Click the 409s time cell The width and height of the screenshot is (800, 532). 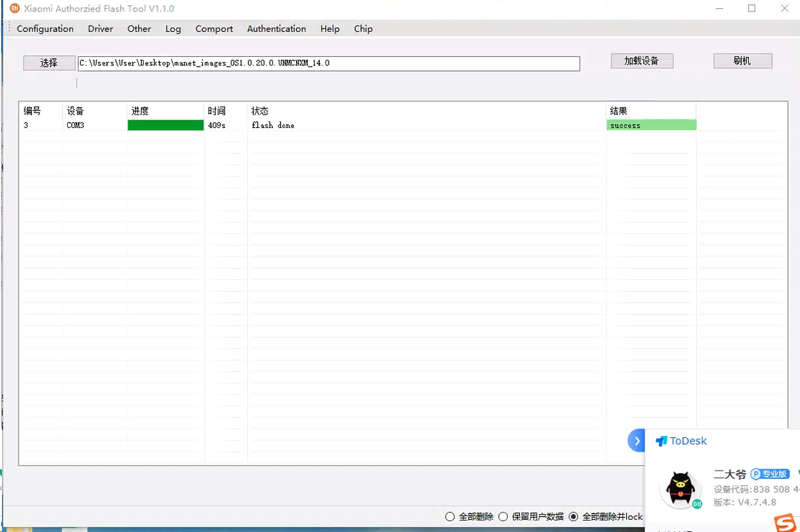tap(217, 125)
